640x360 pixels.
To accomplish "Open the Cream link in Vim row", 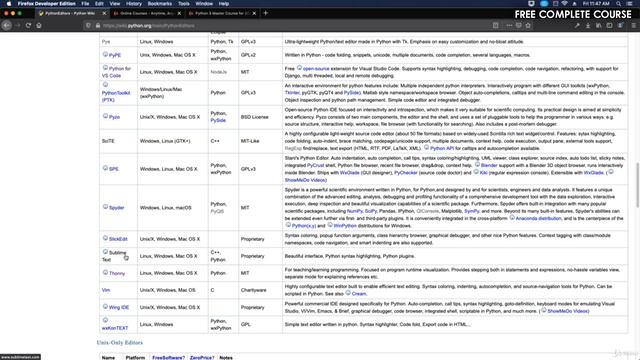I will (x=359, y=294).
